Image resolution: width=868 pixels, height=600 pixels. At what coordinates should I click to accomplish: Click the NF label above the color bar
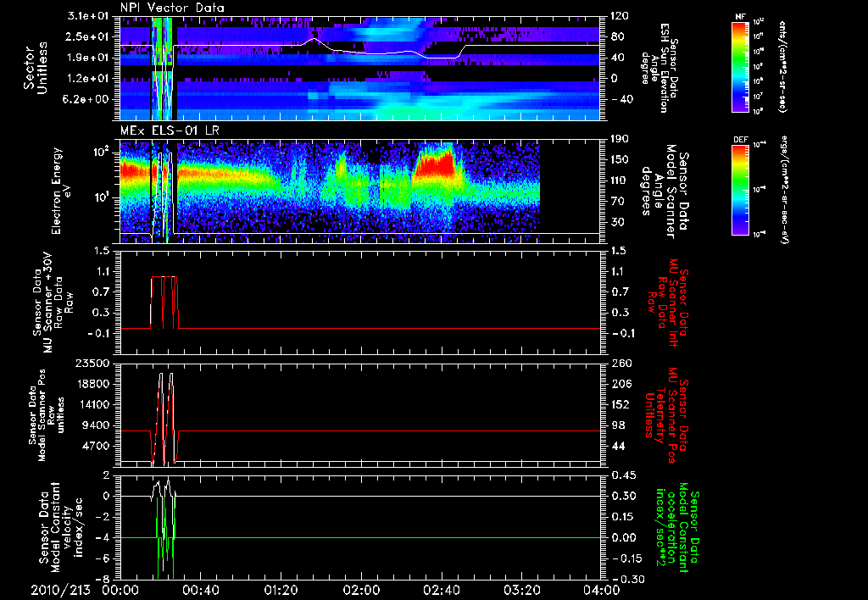[x=741, y=17]
